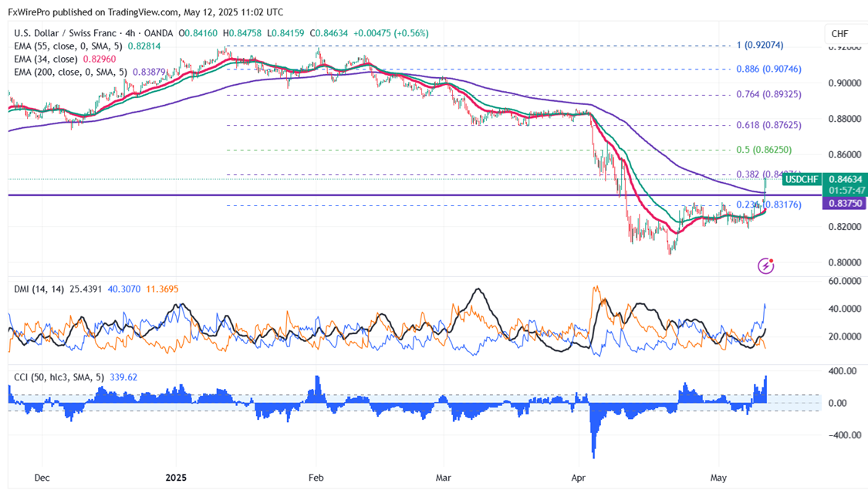868x490 pixels.
Task: Click the 0.5 (0.86250) Fibonacci label
Action: [x=764, y=150]
